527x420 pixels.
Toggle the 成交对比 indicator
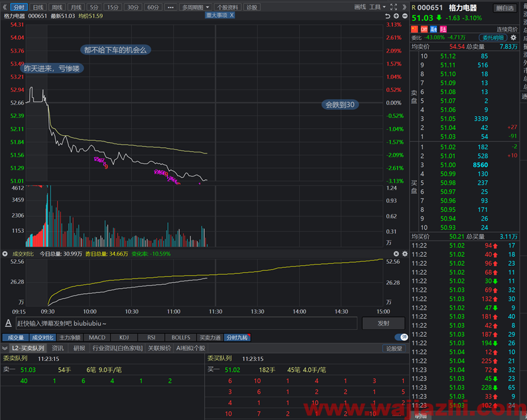point(42,338)
